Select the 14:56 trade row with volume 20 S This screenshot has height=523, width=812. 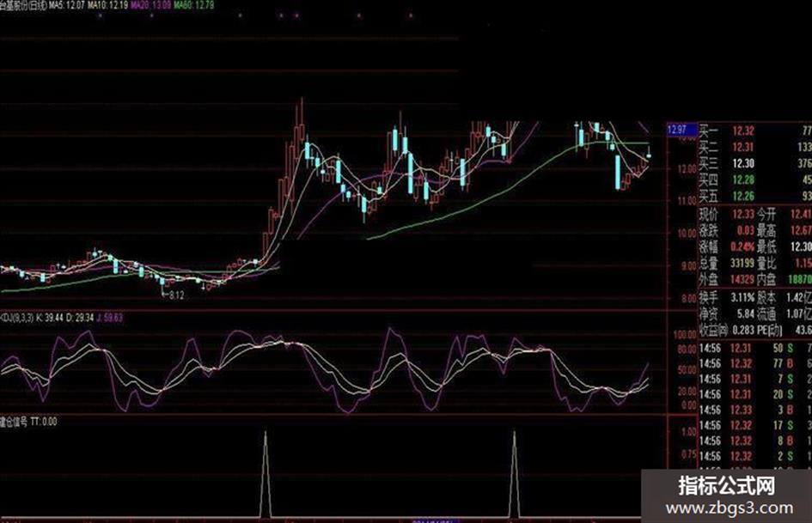[755, 394]
